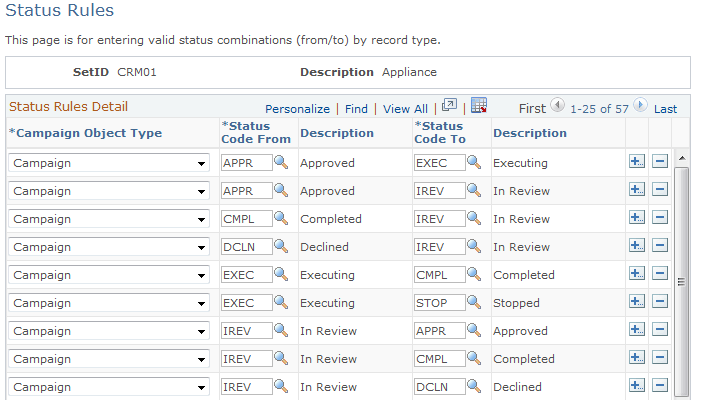701x400 pixels.
Task: Open Campaign Object Type dropdown in APPR to IREV row
Action: 109,191
